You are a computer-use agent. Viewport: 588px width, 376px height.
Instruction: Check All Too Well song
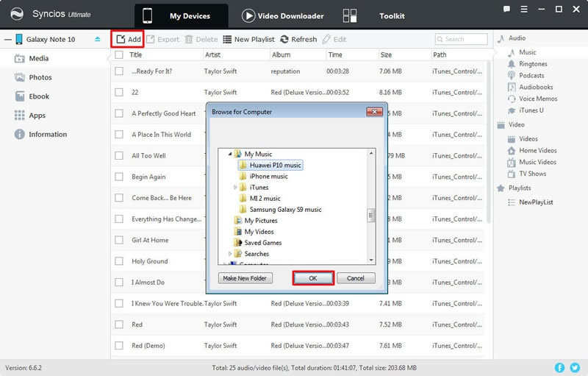[x=119, y=155]
